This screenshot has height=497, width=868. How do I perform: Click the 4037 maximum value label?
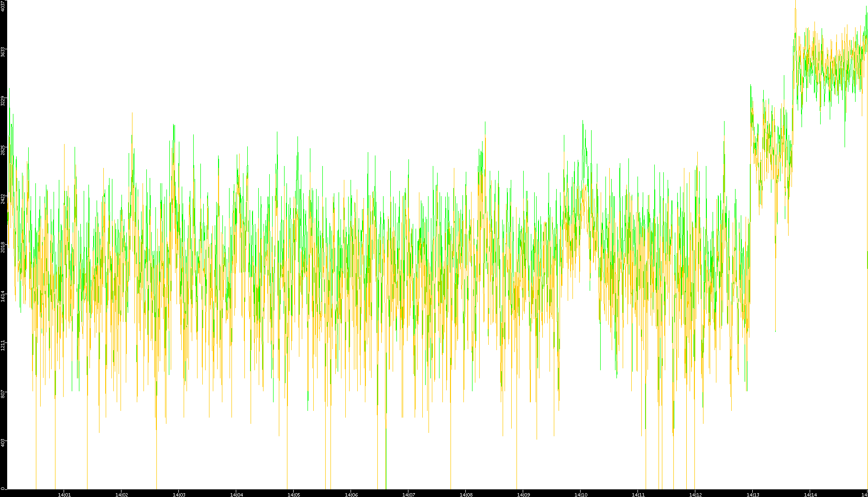[3, 6]
